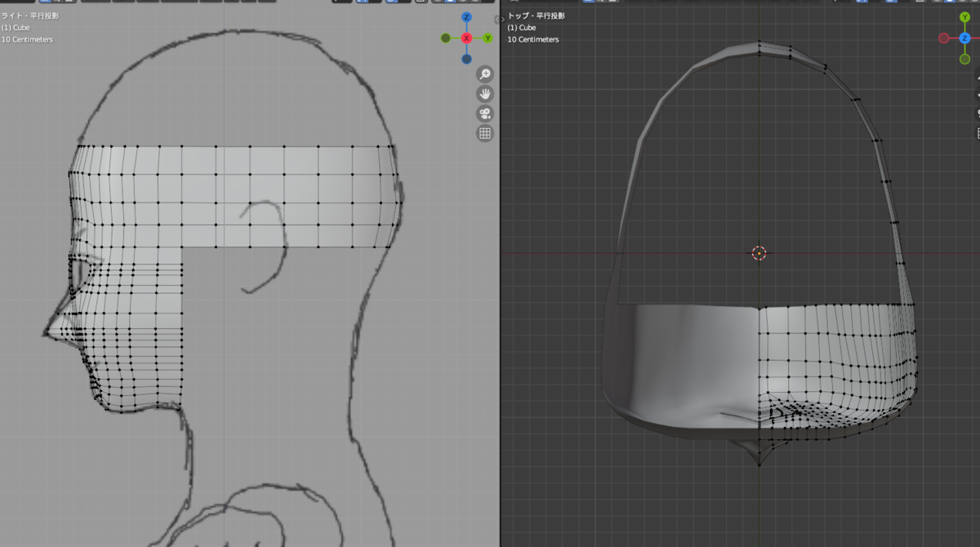Click the green Y axis on right viewport gizmo
This screenshot has width=980, height=547.
pyautogui.click(x=964, y=17)
